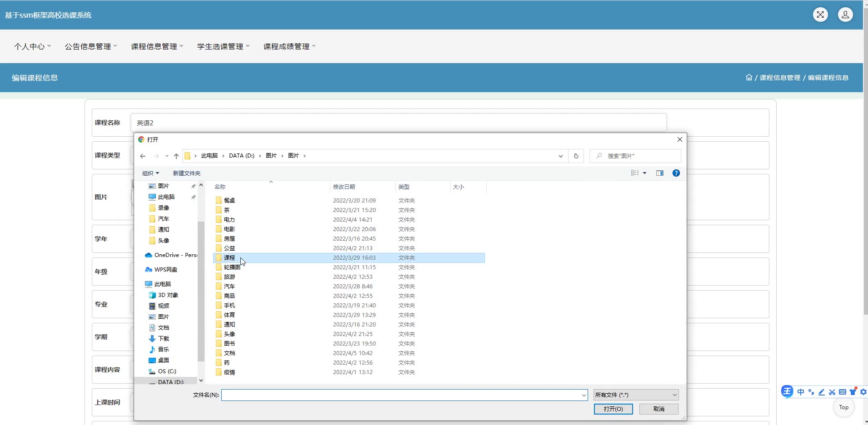Click the fullscreen toggle icon in header
The width and height of the screenshot is (868, 425).
(820, 15)
